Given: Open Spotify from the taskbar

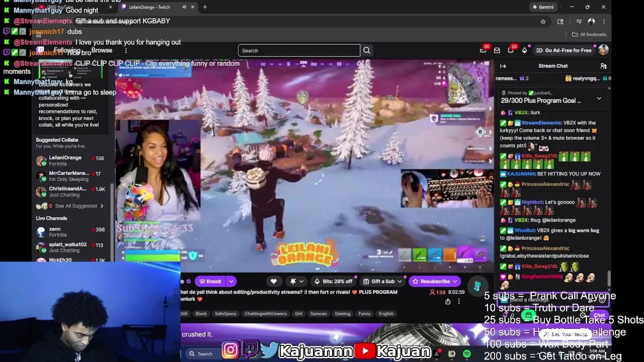Looking at the screenshot, I should tap(467, 354).
